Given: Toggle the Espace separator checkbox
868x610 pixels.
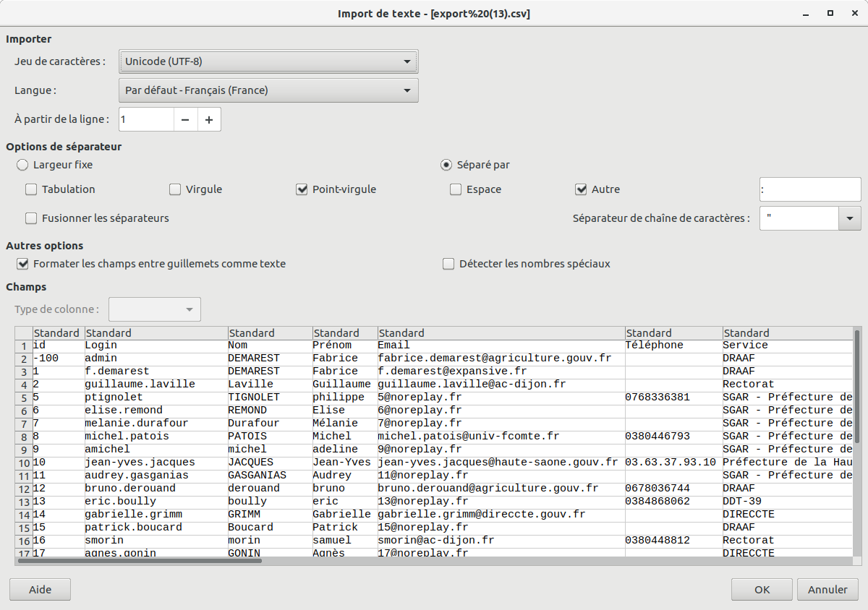Looking at the screenshot, I should click(x=456, y=189).
